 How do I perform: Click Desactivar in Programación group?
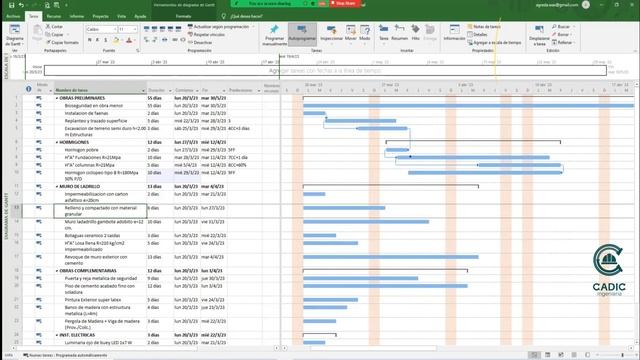[200, 42]
